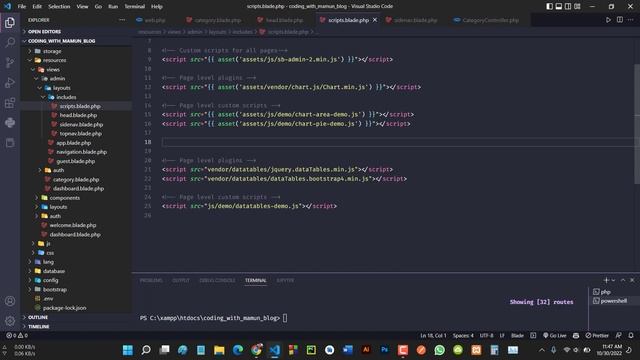Screen dimensions: 640x360
Task: Click the feedback icon in the status bar
Action: [619, 336]
